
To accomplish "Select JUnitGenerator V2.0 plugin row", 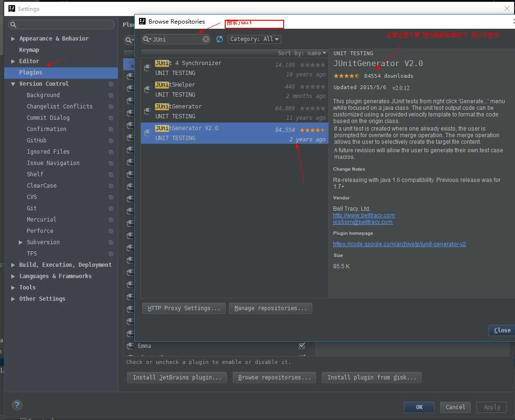I will click(x=235, y=133).
